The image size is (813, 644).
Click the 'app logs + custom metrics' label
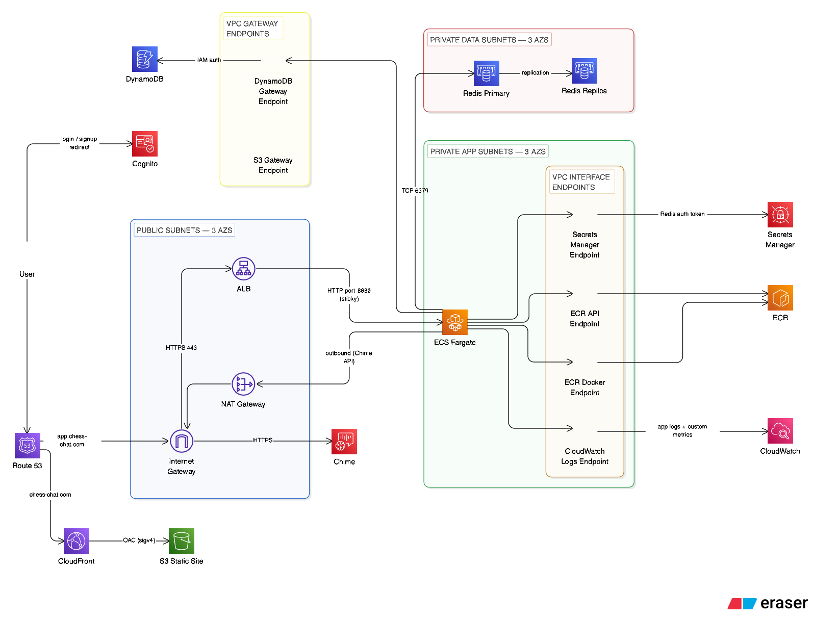pyautogui.click(x=682, y=431)
